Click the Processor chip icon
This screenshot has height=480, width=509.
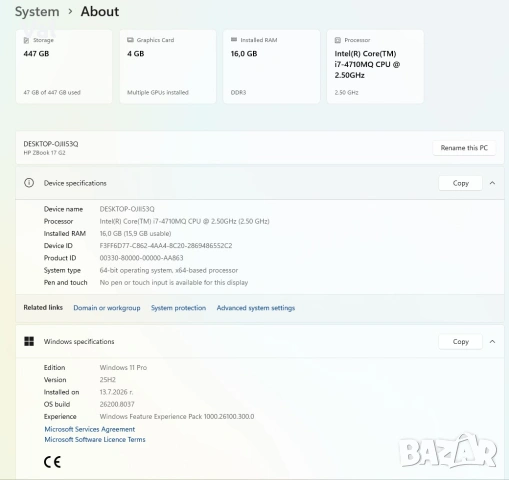[338, 40]
